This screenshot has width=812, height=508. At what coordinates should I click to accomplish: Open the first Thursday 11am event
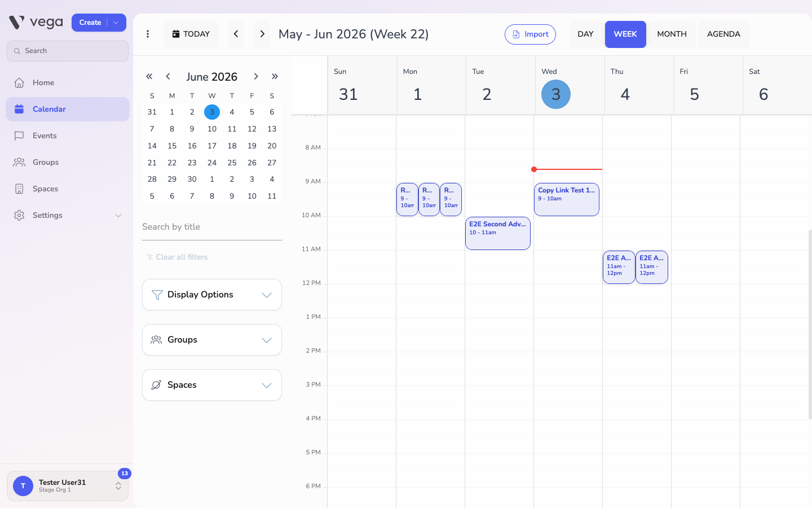point(619,267)
